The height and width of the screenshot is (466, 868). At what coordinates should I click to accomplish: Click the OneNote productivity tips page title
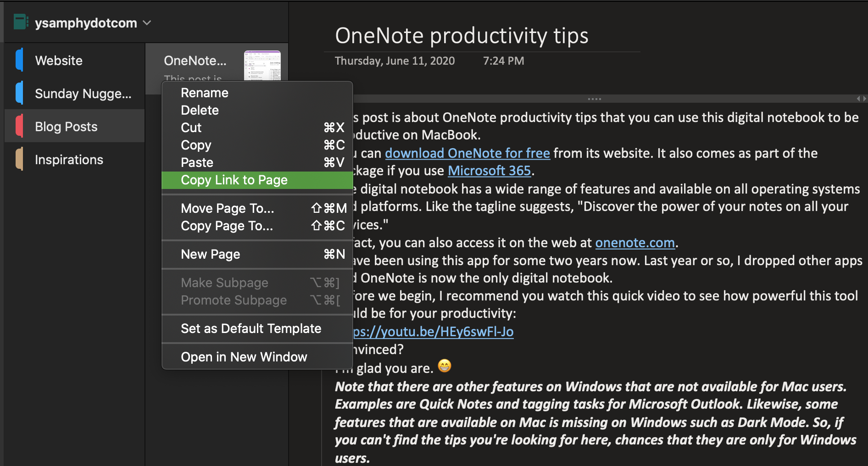(462, 36)
